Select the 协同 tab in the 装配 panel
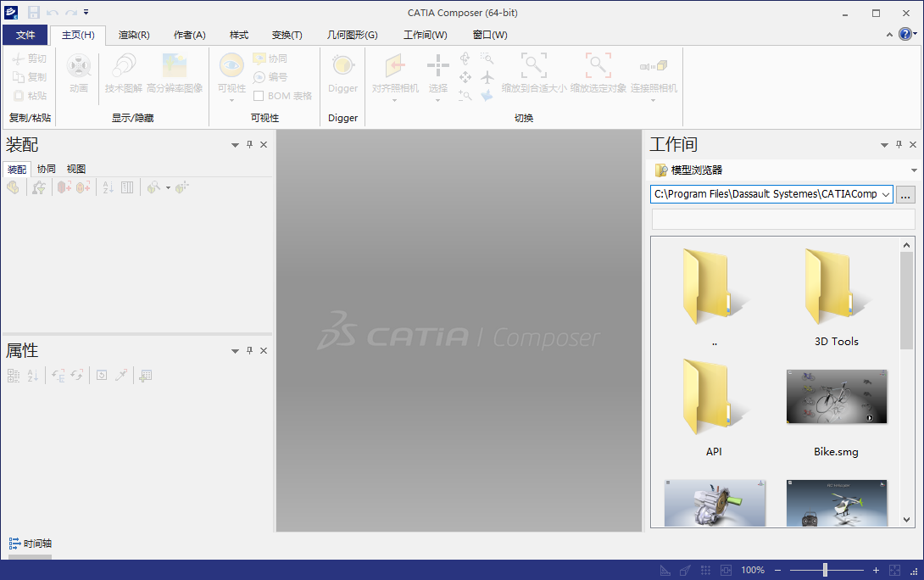 [x=47, y=170]
